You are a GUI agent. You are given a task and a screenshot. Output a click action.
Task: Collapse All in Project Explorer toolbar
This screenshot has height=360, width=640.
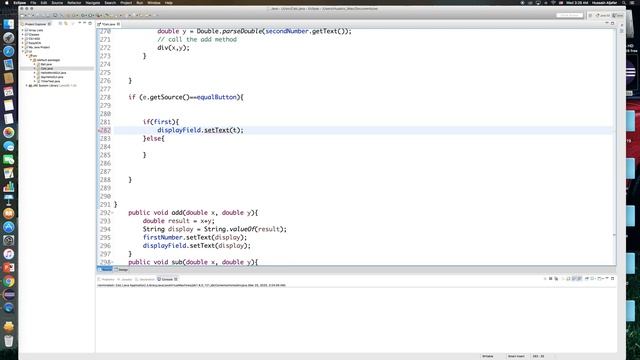click(x=60, y=24)
